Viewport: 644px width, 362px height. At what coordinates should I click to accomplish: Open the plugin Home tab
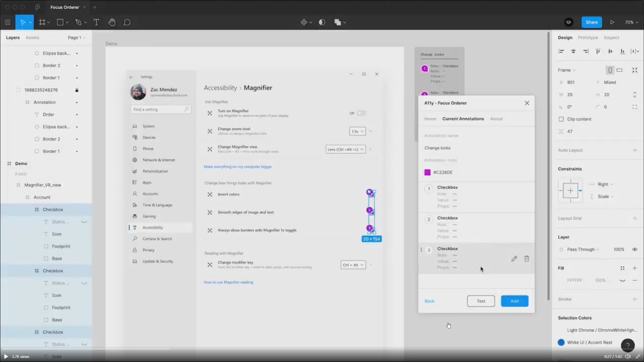430,119
